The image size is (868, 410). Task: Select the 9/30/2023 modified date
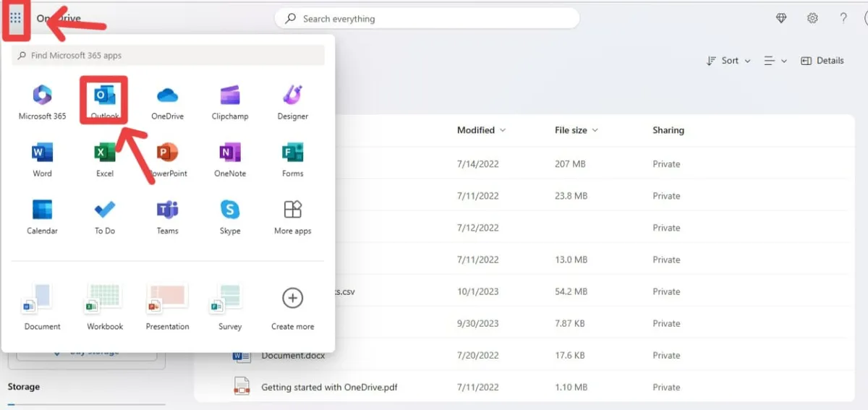click(477, 323)
